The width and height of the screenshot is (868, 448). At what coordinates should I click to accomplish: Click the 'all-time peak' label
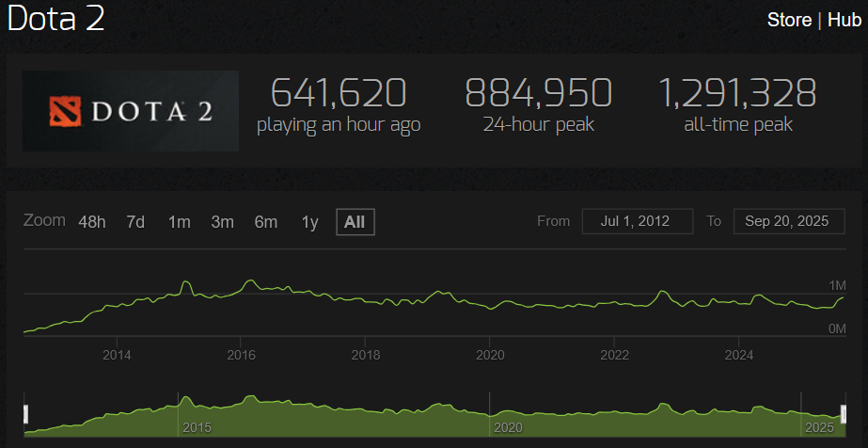(x=738, y=125)
